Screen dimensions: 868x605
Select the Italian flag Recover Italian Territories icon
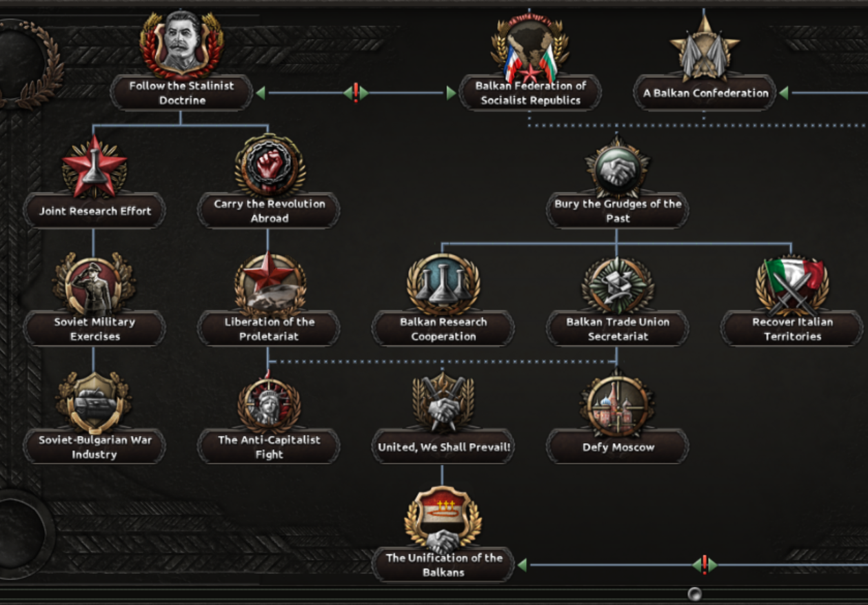tap(792, 285)
